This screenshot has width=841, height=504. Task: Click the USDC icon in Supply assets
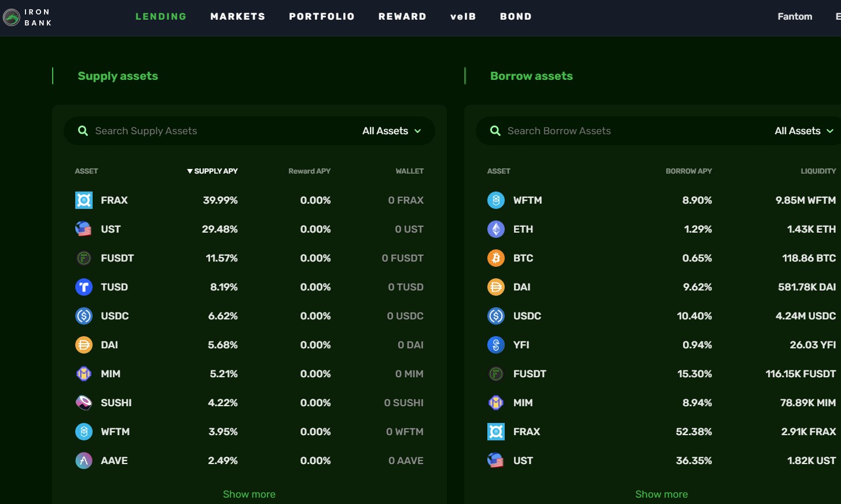[84, 316]
